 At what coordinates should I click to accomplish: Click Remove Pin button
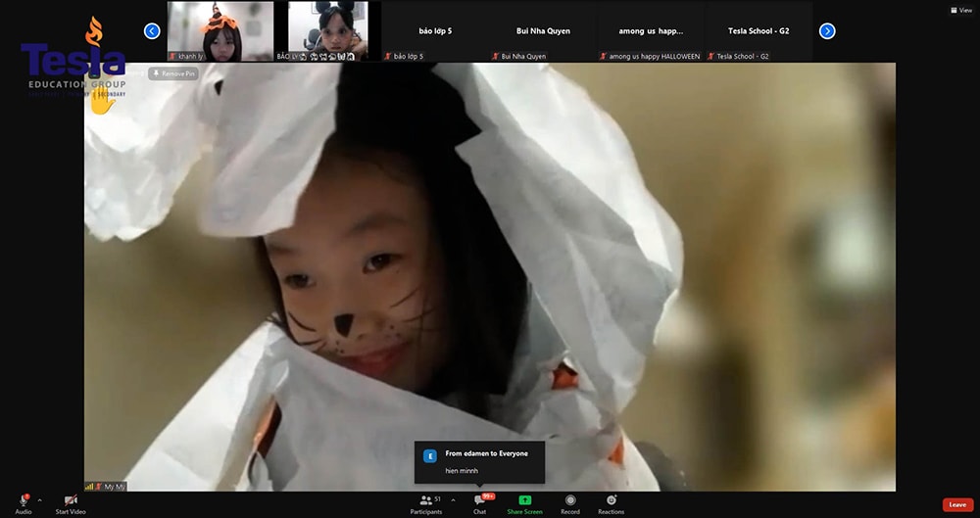coord(173,73)
